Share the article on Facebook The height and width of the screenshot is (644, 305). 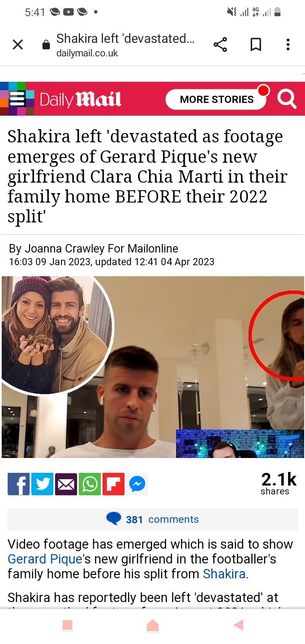coord(19,484)
